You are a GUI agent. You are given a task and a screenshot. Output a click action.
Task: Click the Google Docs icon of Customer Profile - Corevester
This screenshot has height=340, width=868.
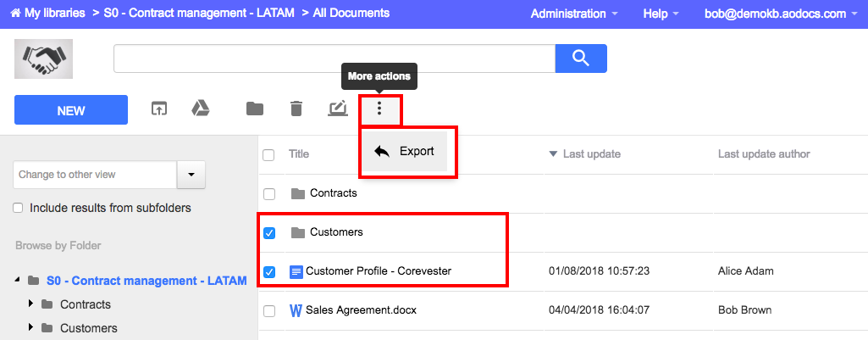296,272
